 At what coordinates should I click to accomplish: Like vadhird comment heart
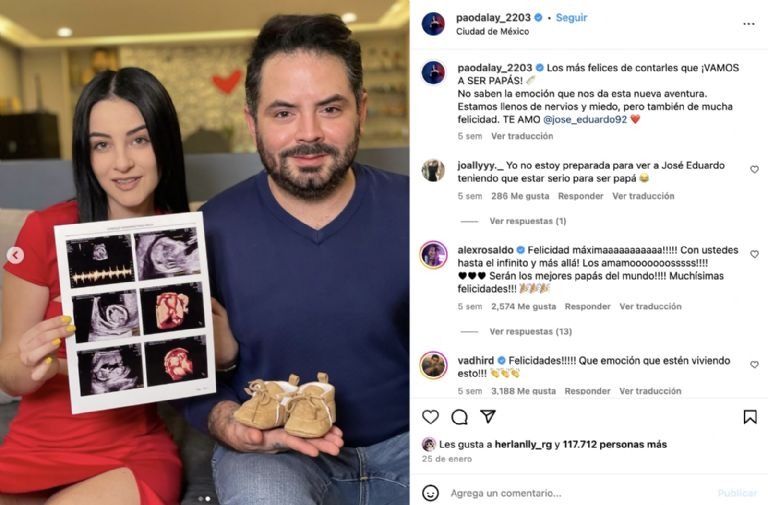click(x=754, y=364)
